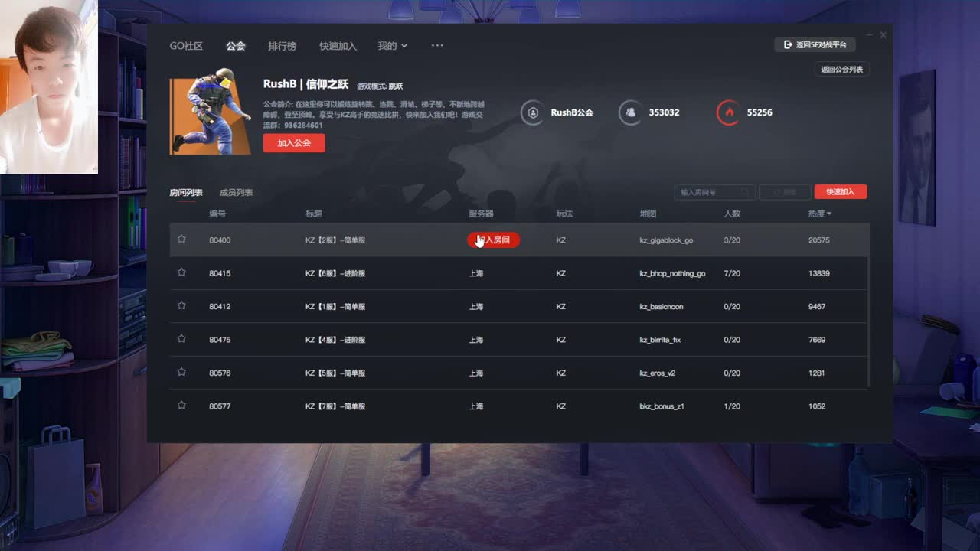Click the 地图 column header

648,214
